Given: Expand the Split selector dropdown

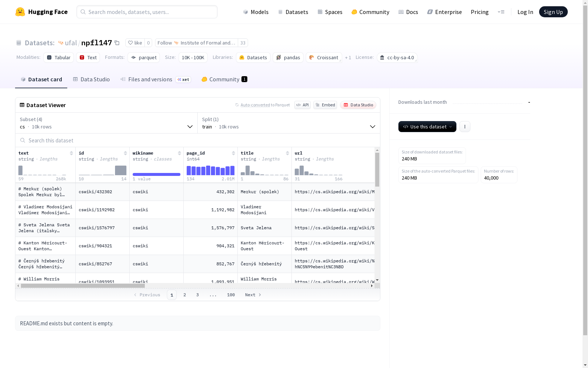Looking at the screenshot, I should [x=289, y=123].
